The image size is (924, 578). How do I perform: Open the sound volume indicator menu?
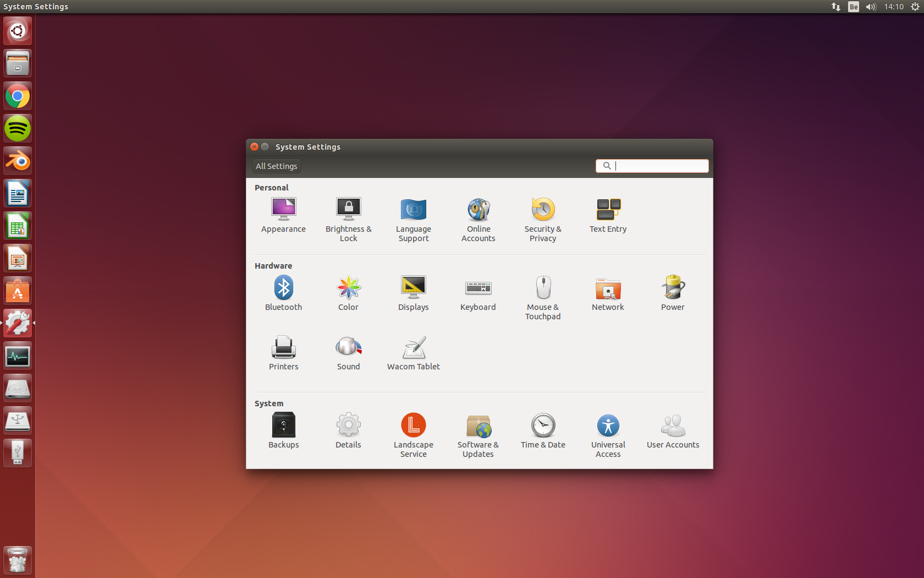[x=871, y=7]
